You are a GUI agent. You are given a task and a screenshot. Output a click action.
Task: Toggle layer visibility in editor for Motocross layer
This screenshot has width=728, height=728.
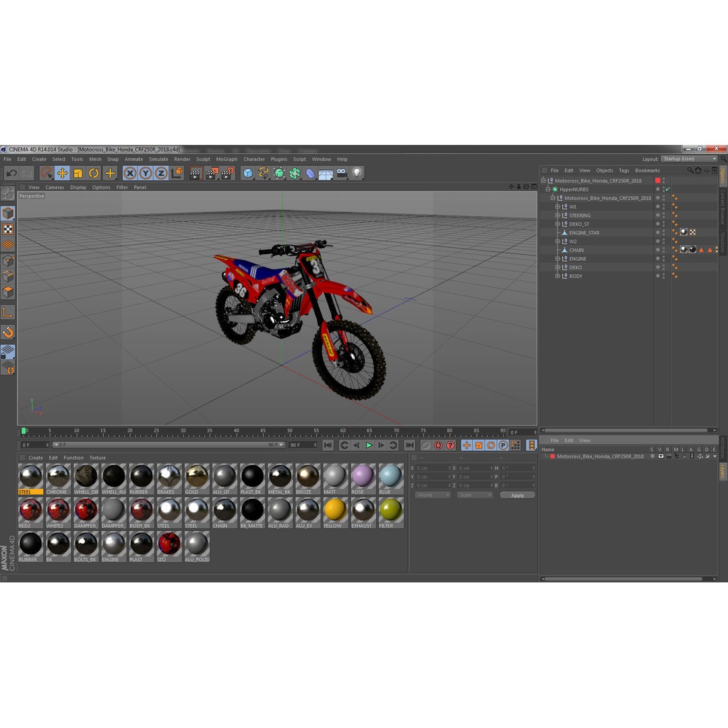click(661, 456)
